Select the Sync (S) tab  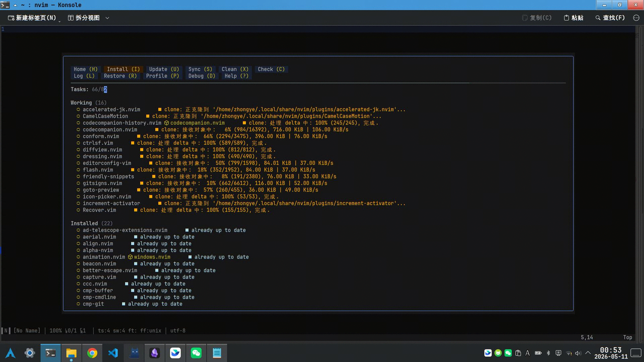[200, 69]
